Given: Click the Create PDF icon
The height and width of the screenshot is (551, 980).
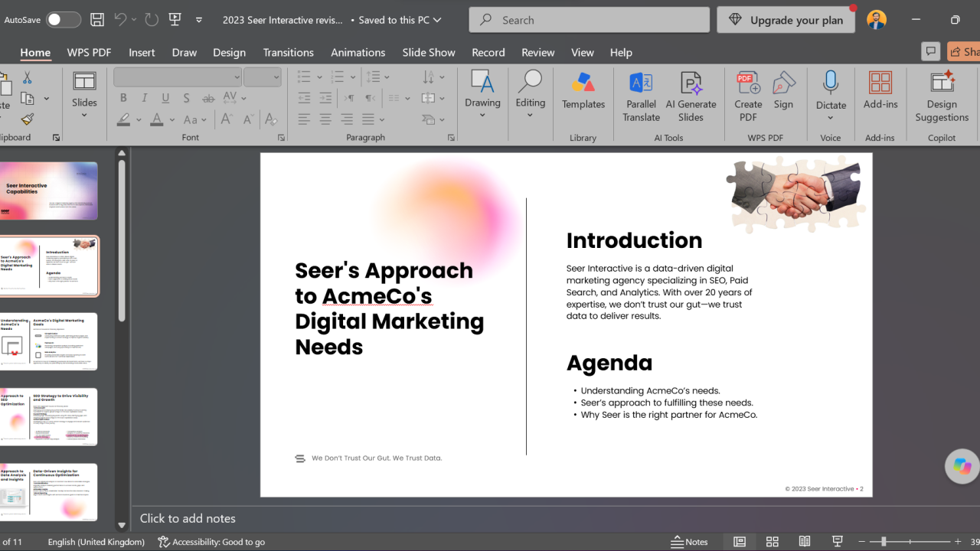Looking at the screenshot, I should pyautogui.click(x=748, y=96).
